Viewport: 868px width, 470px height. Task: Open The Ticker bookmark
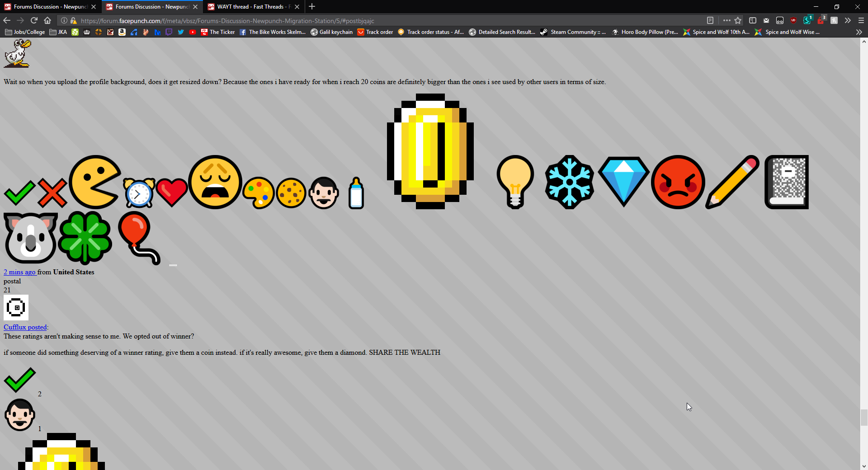pos(218,32)
